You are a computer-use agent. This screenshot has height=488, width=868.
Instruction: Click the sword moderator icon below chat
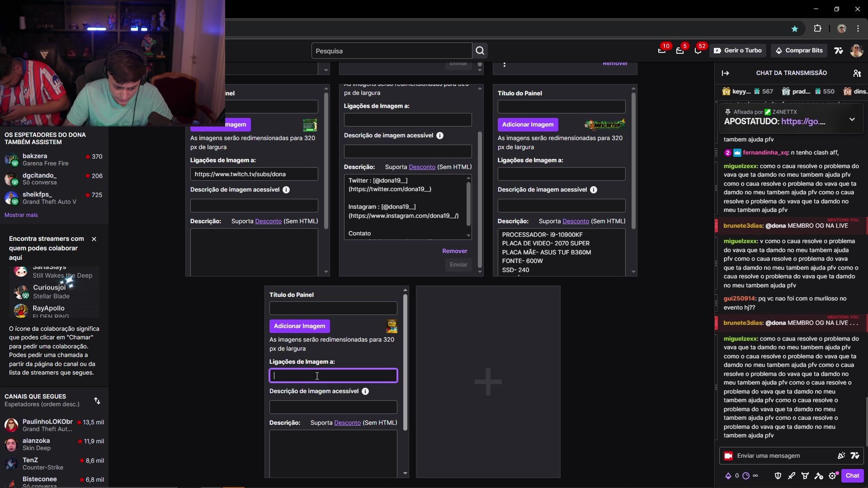tap(792, 476)
